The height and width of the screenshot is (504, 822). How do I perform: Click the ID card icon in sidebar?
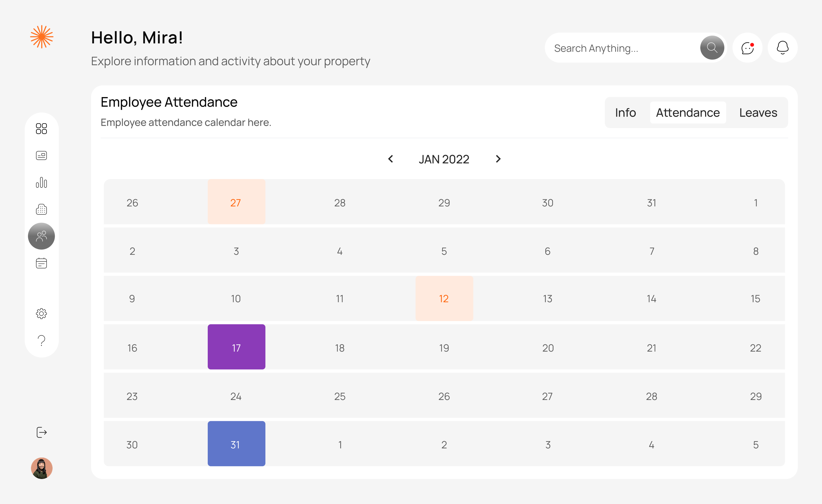[41, 155]
